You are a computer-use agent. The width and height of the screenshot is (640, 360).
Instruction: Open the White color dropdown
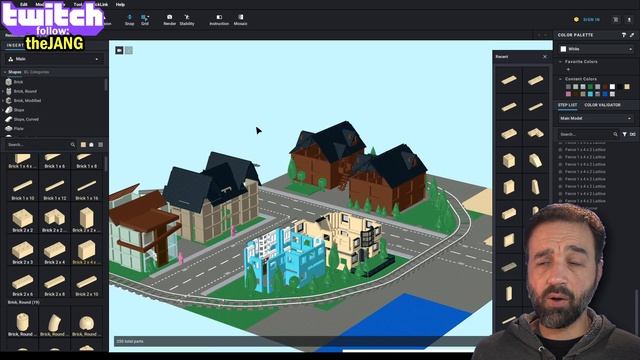tap(596, 49)
